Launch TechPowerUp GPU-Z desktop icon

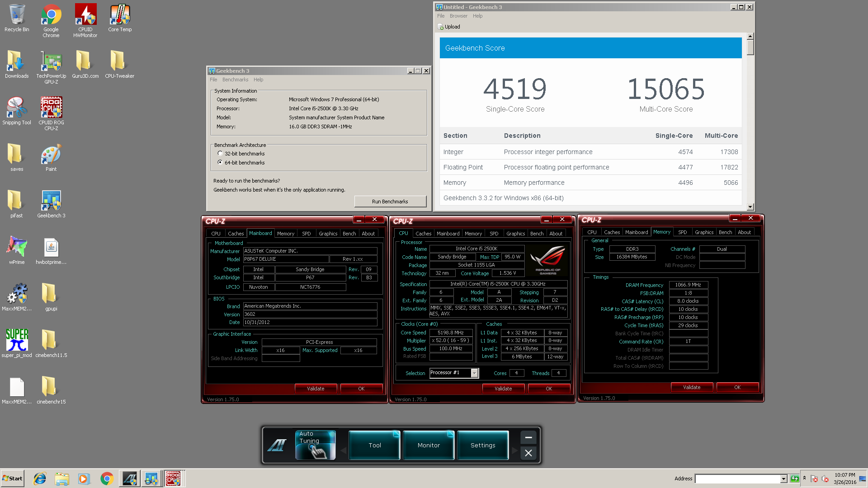51,67
